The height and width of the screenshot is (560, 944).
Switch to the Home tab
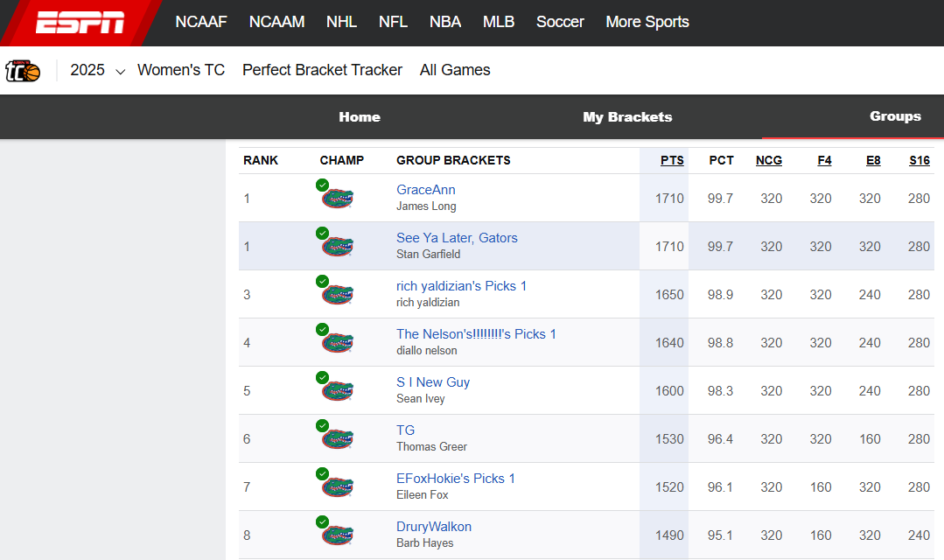360,117
